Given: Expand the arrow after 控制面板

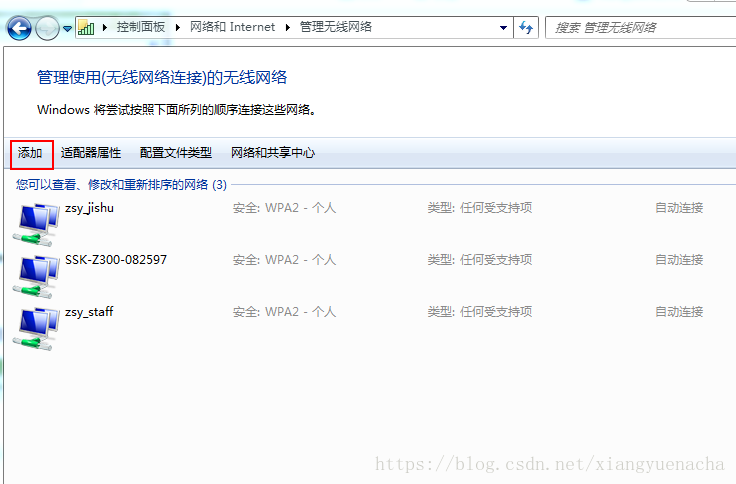Looking at the screenshot, I should pos(177,27).
